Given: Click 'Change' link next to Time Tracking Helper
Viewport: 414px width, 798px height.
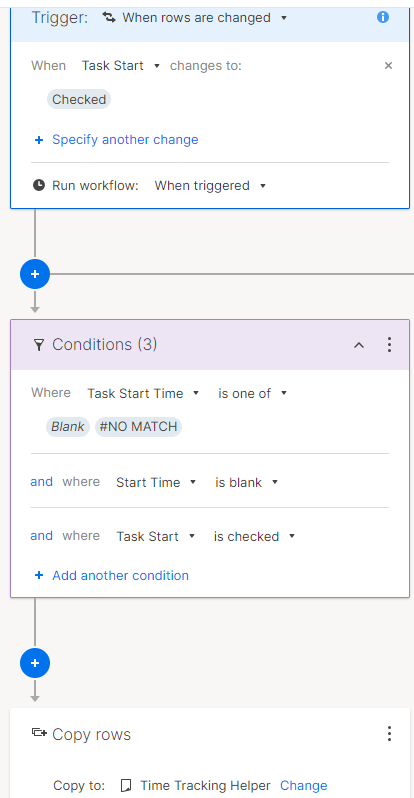Looking at the screenshot, I should [303, 786].
